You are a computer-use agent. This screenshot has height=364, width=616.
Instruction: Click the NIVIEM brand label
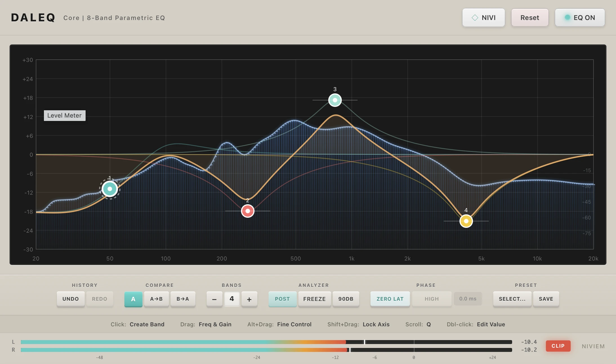[593, 346]
